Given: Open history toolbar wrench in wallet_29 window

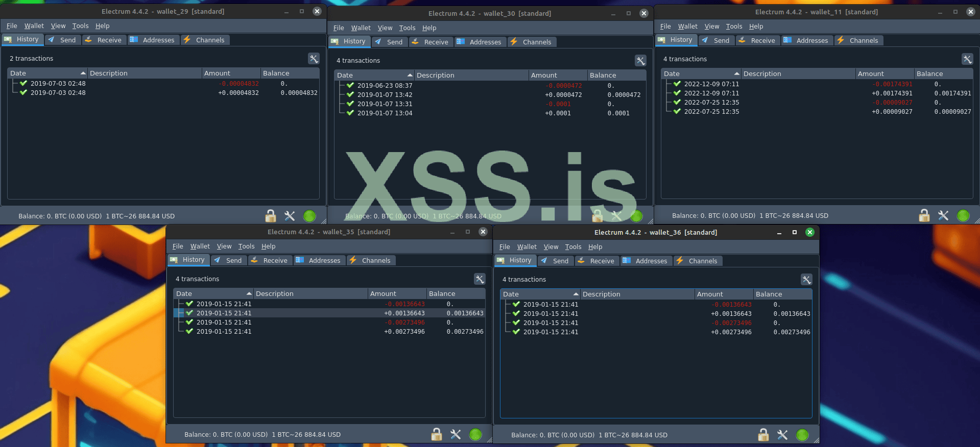Looking at the screenshot, I should 314,59.
